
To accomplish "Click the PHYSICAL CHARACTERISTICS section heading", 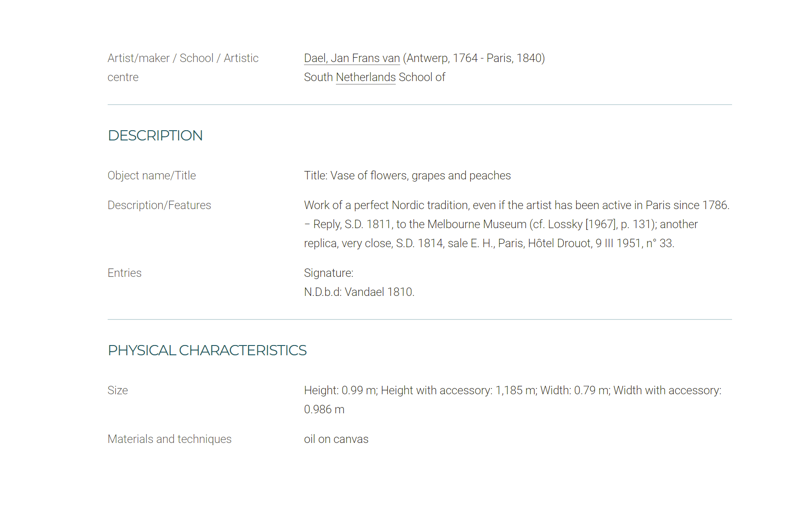I will coord(207,350).
